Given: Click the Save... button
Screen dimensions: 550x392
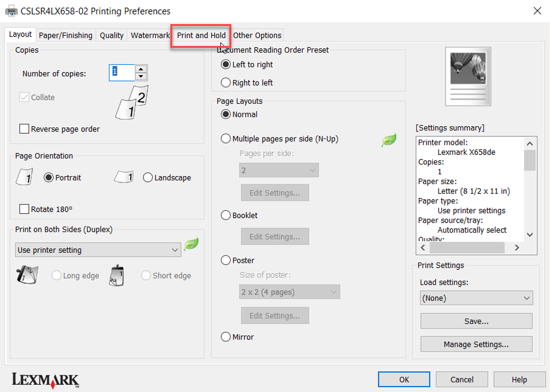Looking at the screenshot, I should click(476, 321).
